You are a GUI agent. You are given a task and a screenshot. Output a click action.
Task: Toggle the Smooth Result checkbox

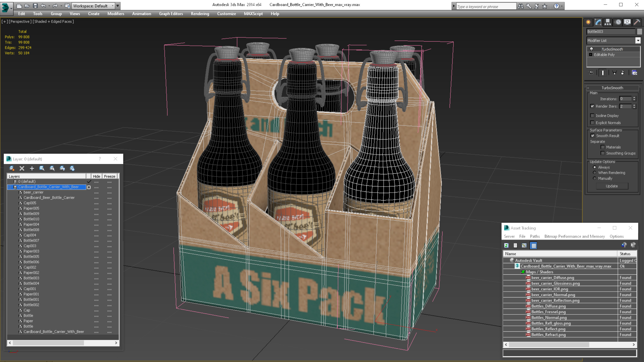[593, 136]
